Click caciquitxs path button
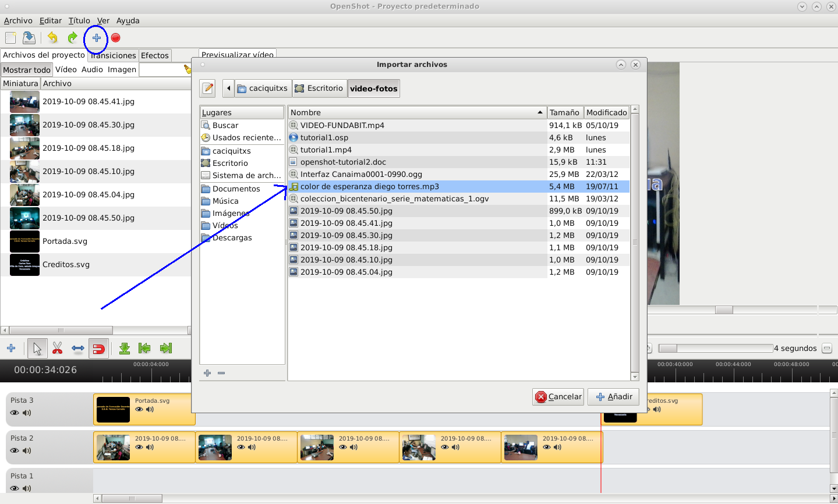 (x=263, y=88)
